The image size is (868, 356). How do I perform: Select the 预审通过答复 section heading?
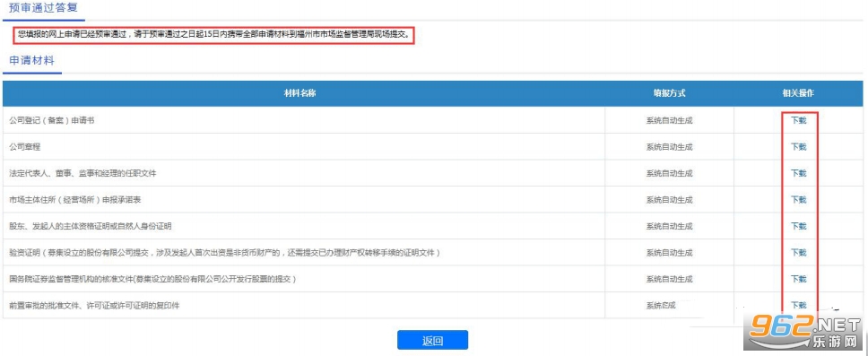pos(44,8)
